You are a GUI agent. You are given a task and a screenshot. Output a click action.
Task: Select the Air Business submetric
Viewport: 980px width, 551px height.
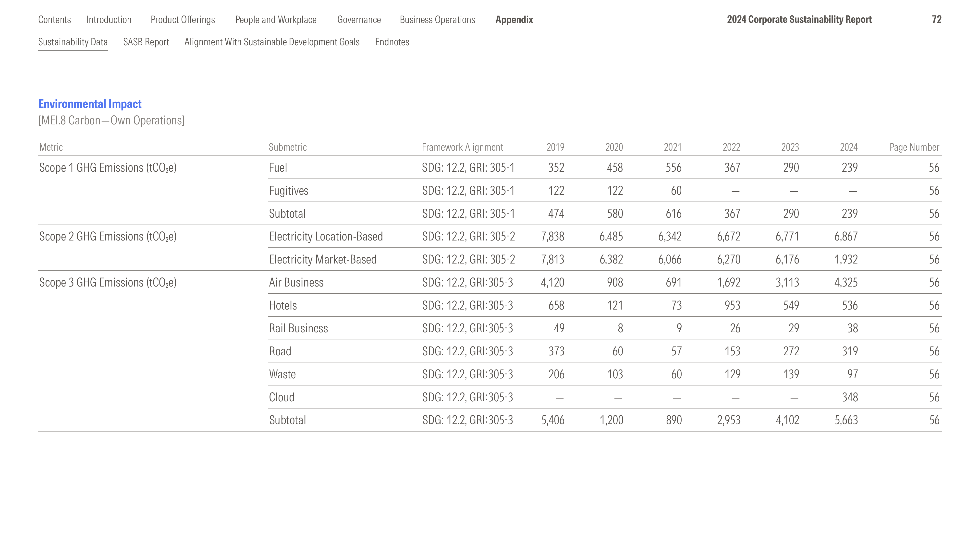[x=296, y=283]
